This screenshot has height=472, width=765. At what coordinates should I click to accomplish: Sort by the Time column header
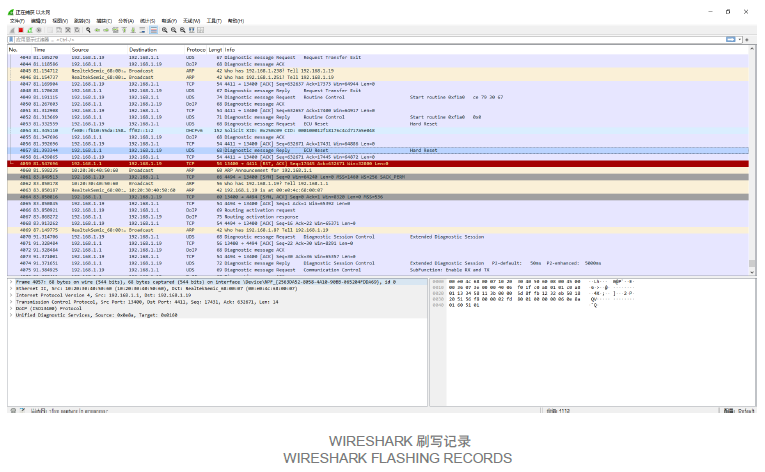click(x=51, y=50)
